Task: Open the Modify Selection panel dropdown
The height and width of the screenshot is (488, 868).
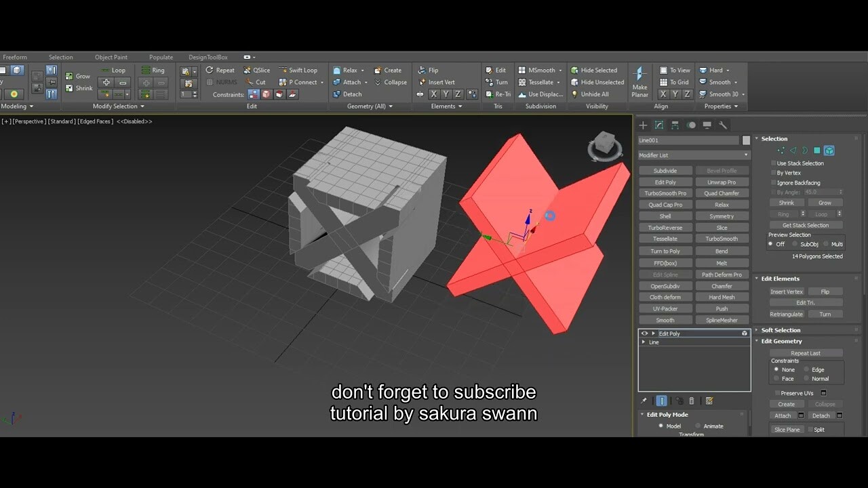Action: point(119,106)
